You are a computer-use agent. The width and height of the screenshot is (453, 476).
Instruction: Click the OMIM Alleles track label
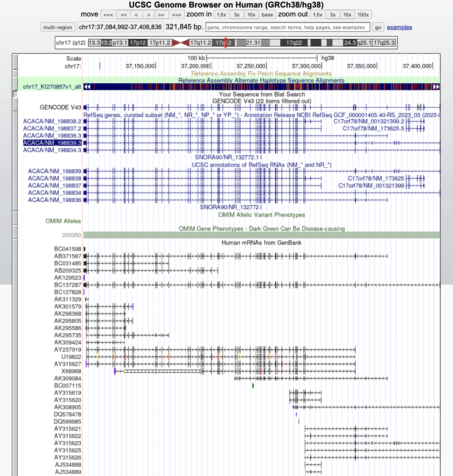point(63,221)
